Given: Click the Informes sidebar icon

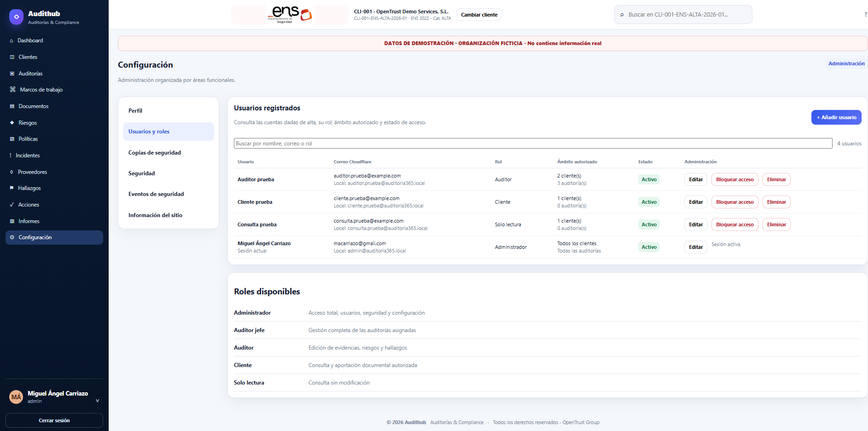Looking at the screenshot, I should point(12,221).
